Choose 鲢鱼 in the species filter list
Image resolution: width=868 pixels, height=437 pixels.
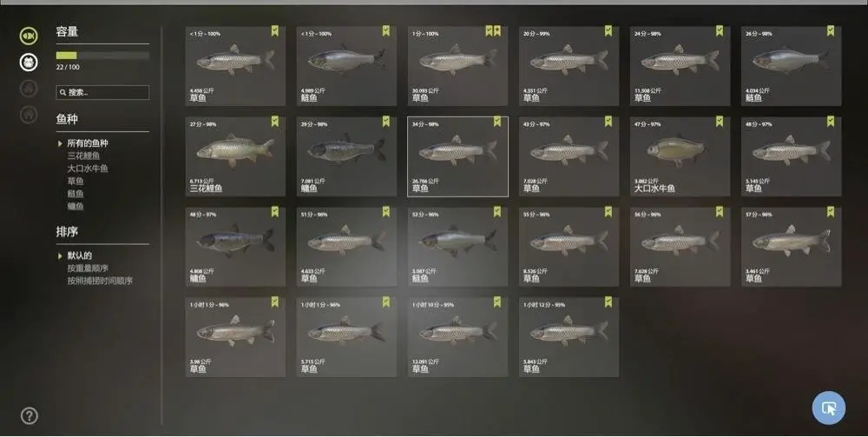(x=76, y=194)
